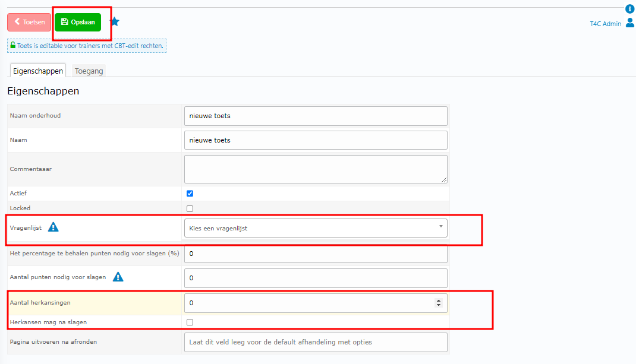636x364 pixels.
Task: Click the green lock icon
Action: point(13,45)
